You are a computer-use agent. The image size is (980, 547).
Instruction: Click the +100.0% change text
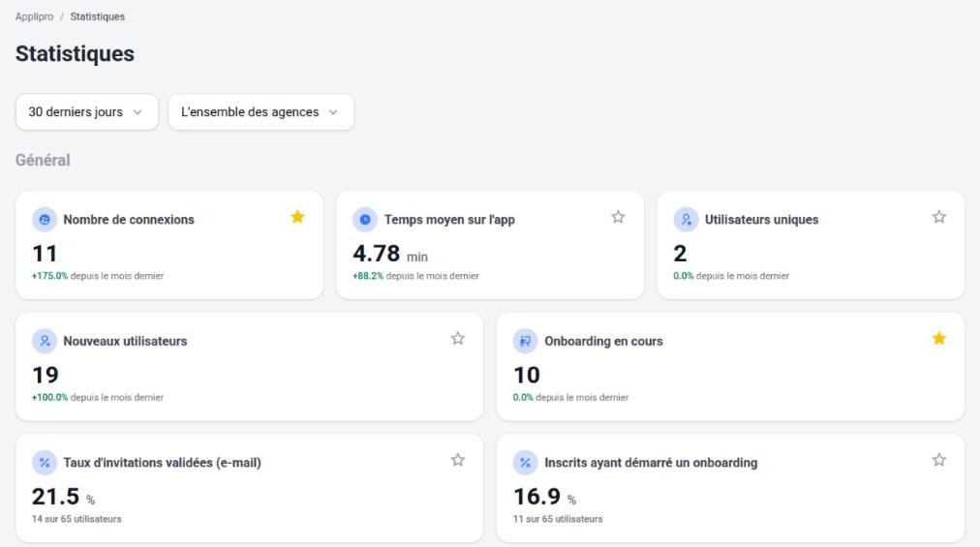50,397
